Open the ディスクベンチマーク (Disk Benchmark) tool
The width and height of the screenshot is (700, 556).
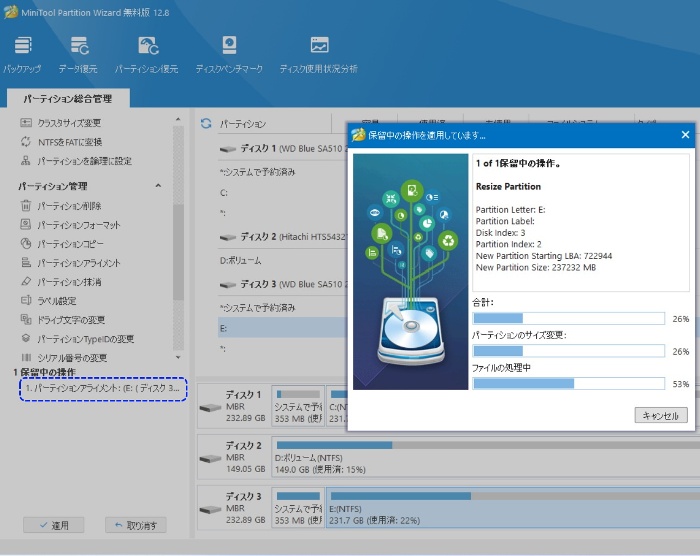pos(229,54)
